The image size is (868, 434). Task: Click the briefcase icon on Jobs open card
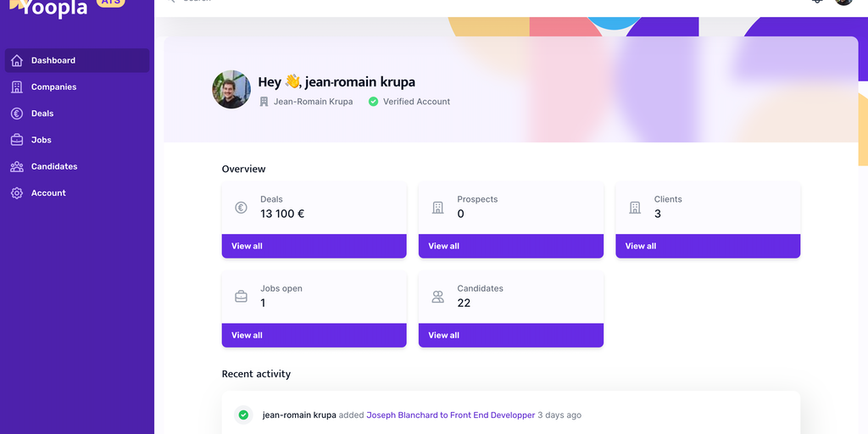(x=241, y=297)
